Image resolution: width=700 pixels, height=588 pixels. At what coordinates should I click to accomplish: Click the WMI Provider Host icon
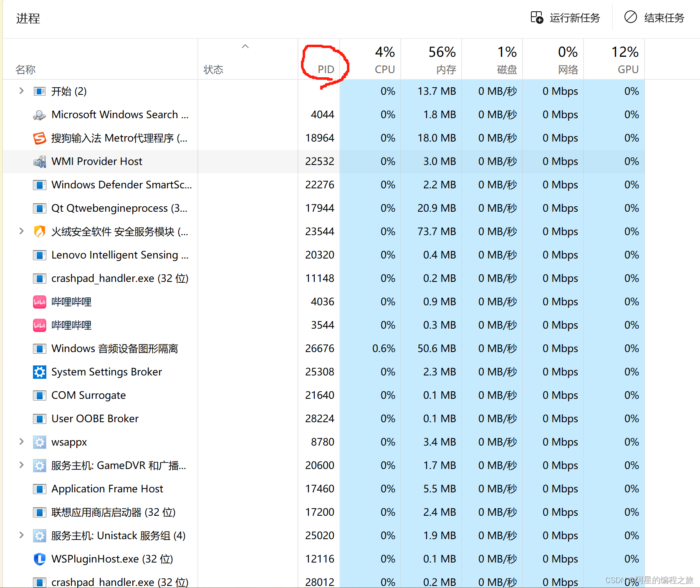pos(39,162)
